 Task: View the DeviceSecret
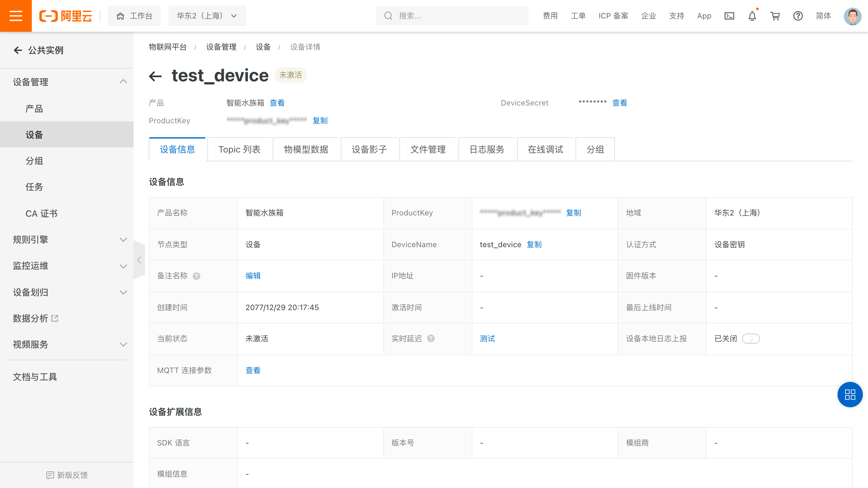[619, 103]
